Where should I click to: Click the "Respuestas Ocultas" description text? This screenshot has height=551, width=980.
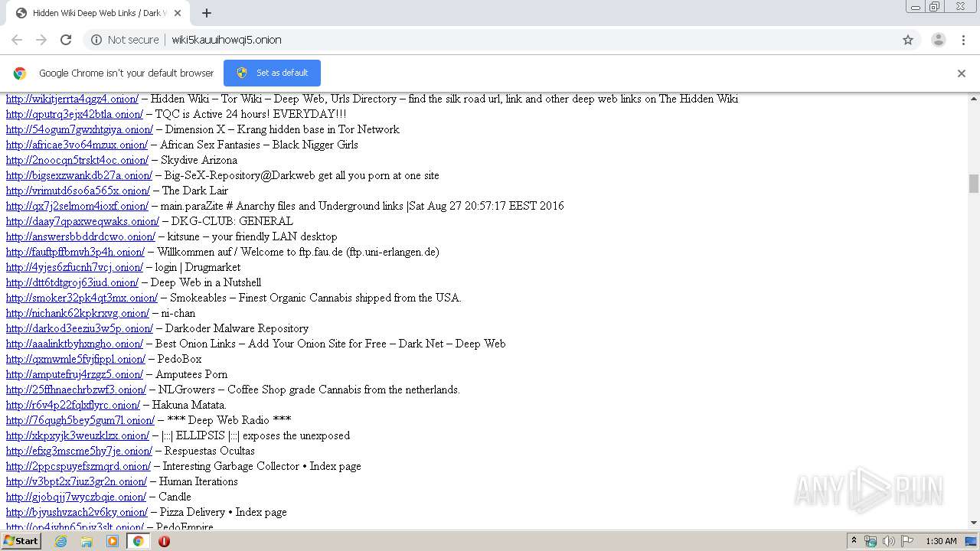click(210, 451)
